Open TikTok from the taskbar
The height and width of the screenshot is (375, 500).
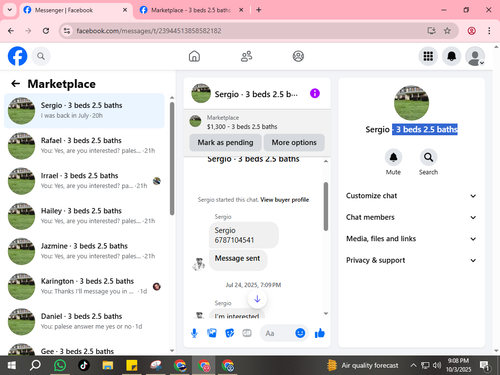coord(84,365)
